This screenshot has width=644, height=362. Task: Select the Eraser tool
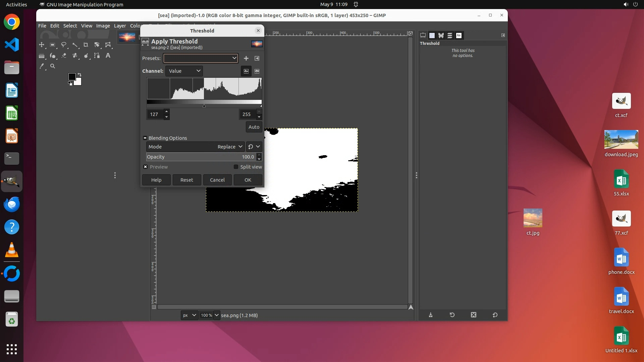point(64,56)
